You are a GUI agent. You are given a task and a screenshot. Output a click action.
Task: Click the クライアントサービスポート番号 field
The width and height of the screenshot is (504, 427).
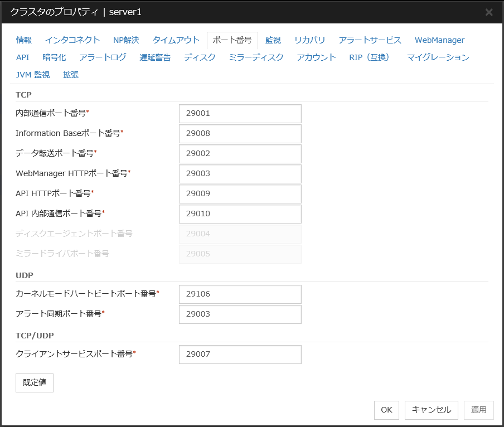click(240, 354)
